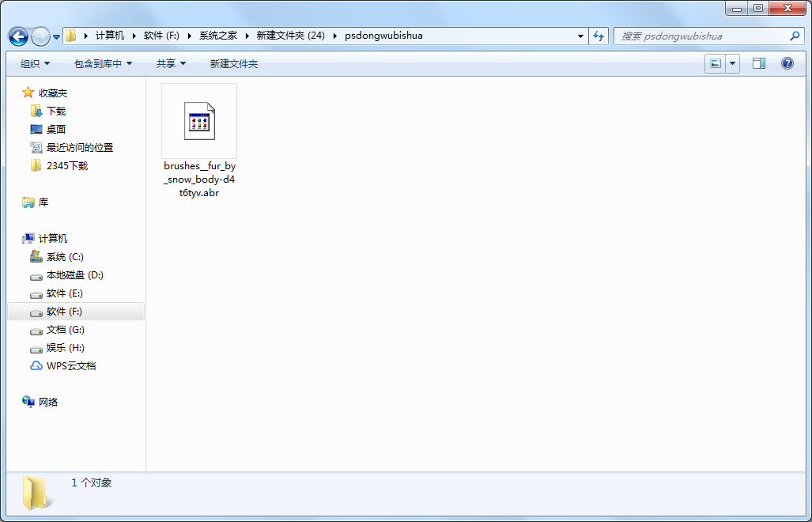Close the Explorer window
This screenshot has width=812, height=522.
(787, 8)
